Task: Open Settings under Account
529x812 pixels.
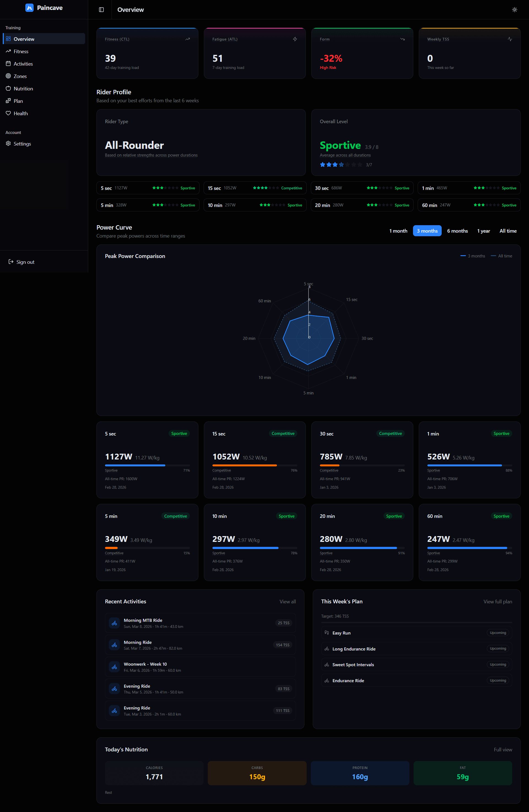Action: 22,144
